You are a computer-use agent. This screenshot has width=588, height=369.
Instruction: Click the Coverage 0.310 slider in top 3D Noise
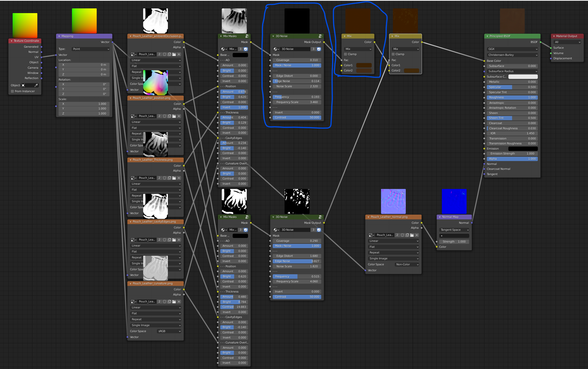coord(297,60)
